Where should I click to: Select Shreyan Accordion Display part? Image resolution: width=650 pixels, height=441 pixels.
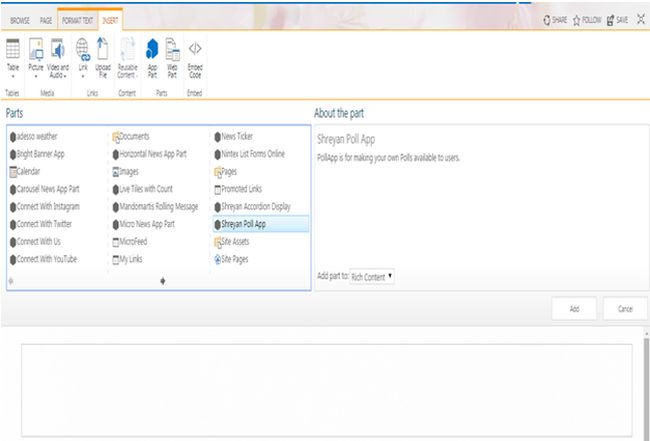[x=252, y=207]
